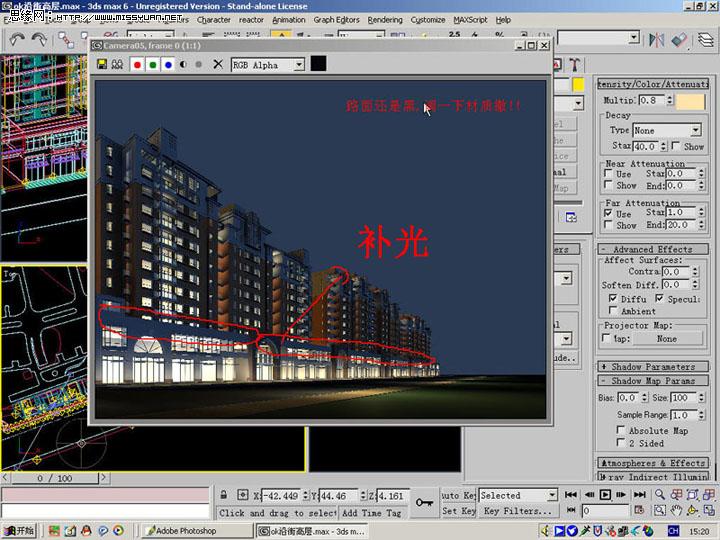Image resolution: width=720 pixels, height=540 pixels.
Task: Toggle the selection lock padlock
Action: [x=224, y=495]
